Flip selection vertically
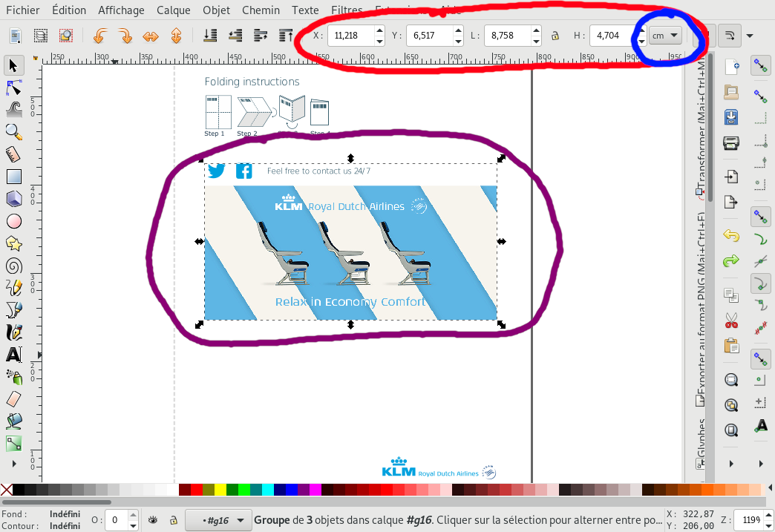This screenshot has height=532, width=775. (177, 36)
